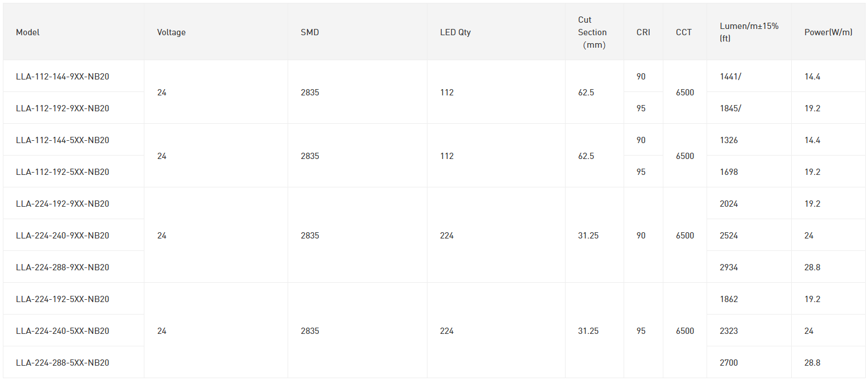The image size is (868, 381).
Task: Select the Cut Section (mm) header
Action: (x=595, y=32)
